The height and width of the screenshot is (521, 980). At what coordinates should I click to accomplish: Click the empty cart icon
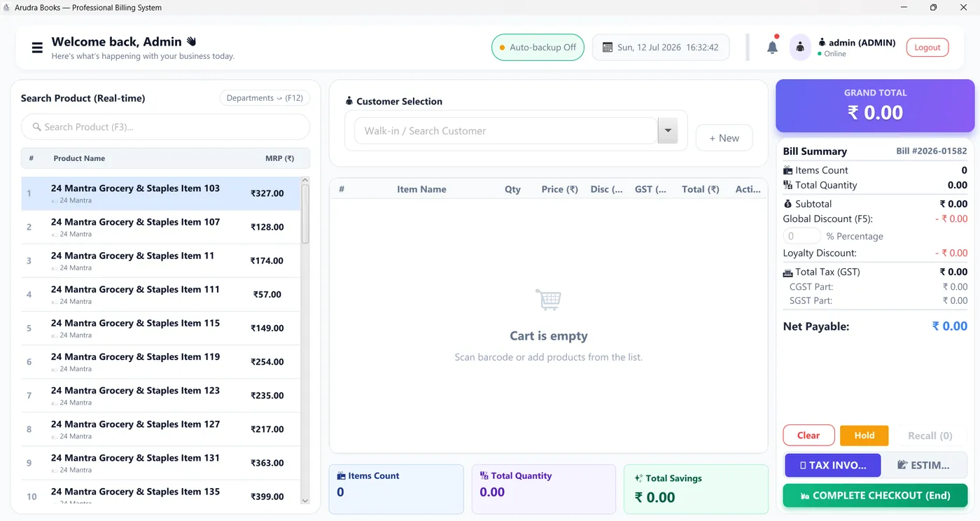[x=548, y=300]
